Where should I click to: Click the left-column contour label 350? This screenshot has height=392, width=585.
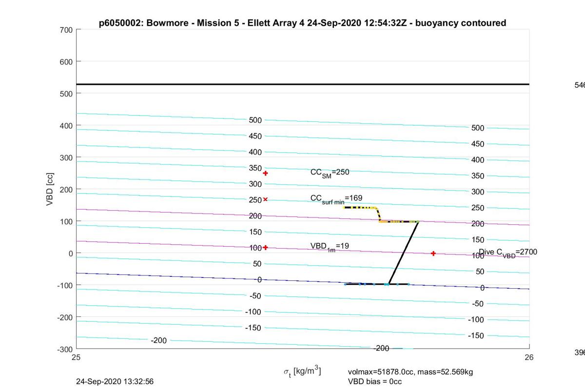[x=255, y=168]
